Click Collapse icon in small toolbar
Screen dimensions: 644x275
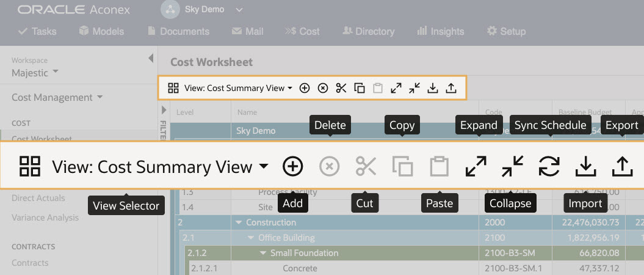click(x=414, y=88)
